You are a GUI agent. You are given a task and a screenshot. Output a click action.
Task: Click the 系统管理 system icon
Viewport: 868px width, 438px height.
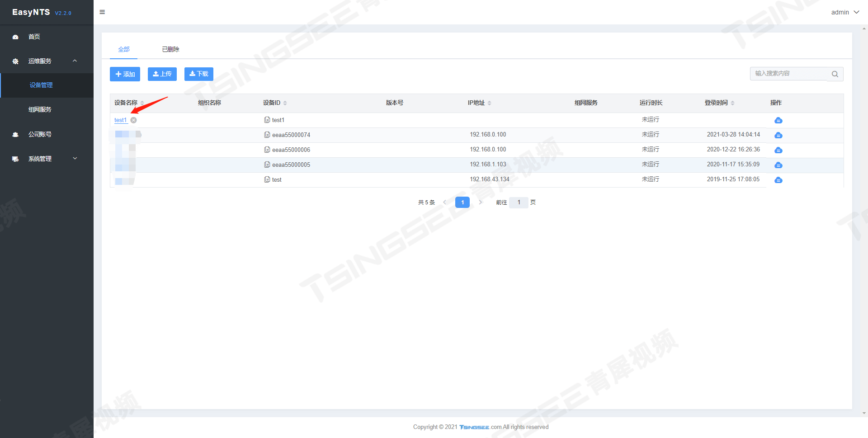(x=15, y=159)
